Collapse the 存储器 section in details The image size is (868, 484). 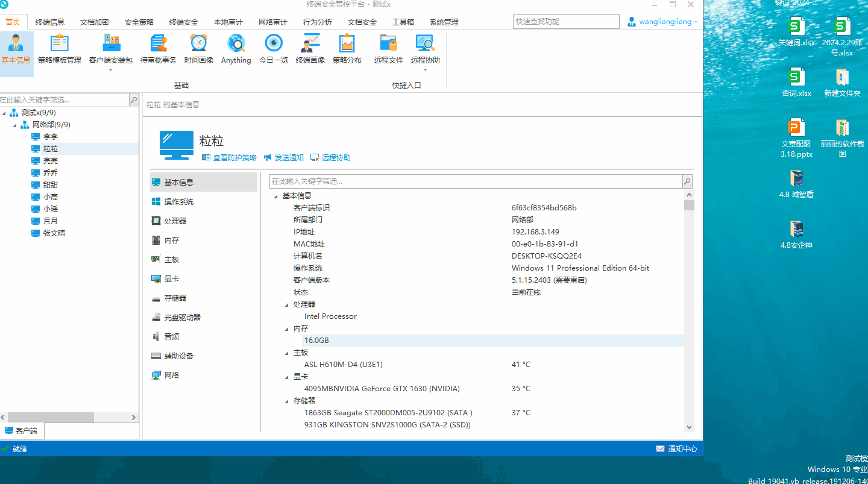(x=287, y=401)
